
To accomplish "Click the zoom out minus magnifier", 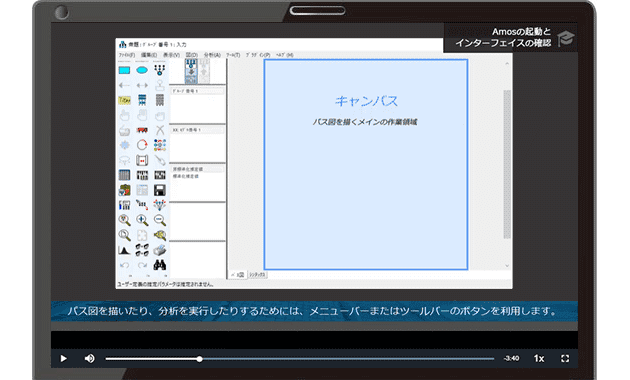I will pos(160,220).
